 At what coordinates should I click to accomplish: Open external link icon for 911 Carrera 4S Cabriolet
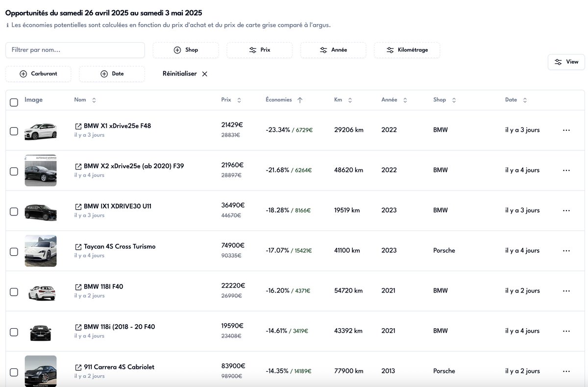click(78, 367)
